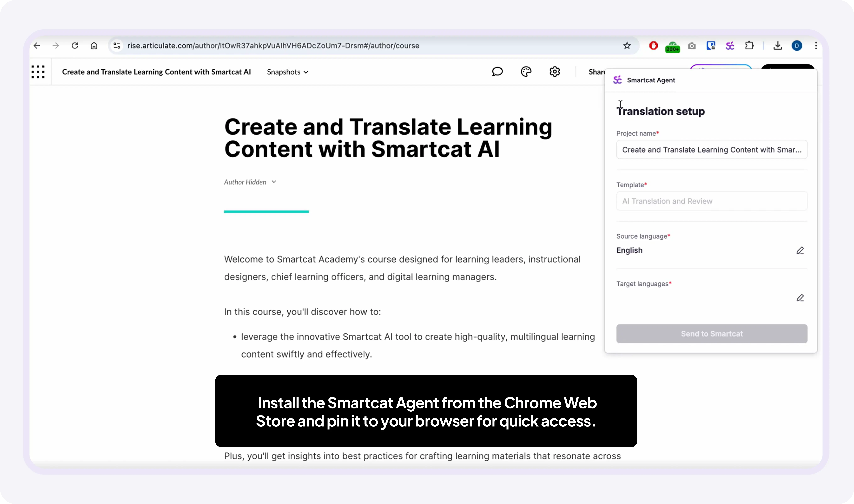
Task: Click the browser forward arrow
Action: coord(56,46)
